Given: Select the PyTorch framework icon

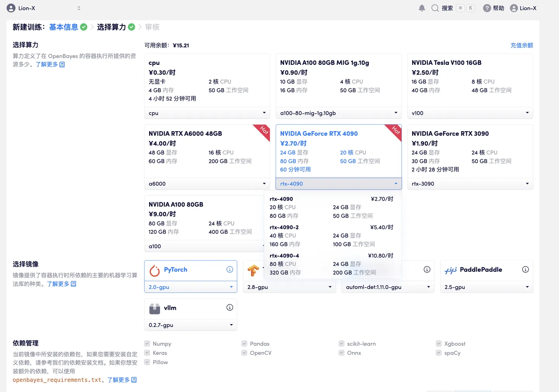Looking at the screenshot, I should click(x=155, y=270).
